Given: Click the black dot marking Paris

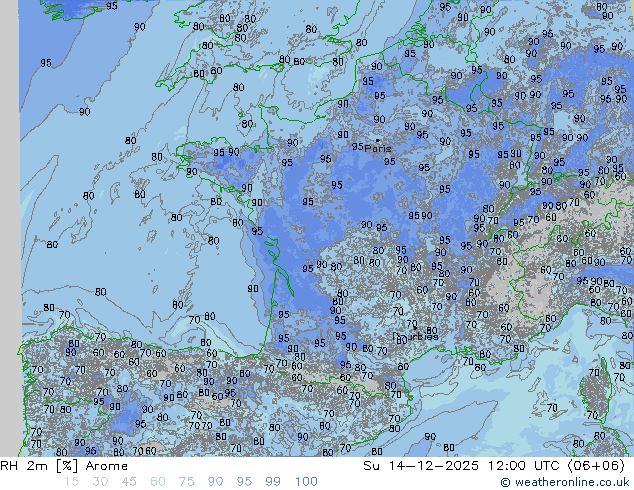Looking at the screenshot, I should 378,141.
